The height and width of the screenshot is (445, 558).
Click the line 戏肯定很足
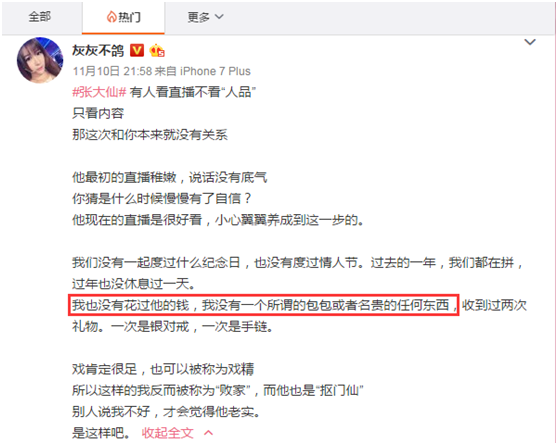point(163,369)
